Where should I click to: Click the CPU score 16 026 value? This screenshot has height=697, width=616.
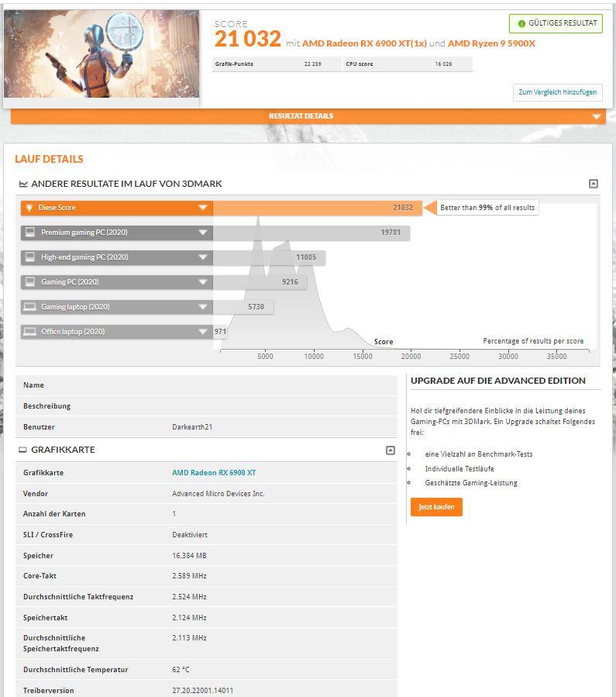[x=443, y=64]
